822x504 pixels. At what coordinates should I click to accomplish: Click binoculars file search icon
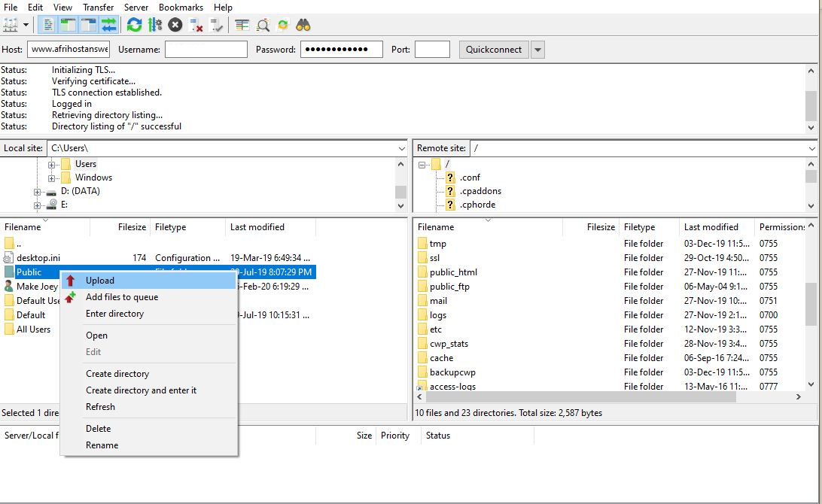[x=303, y=25]
